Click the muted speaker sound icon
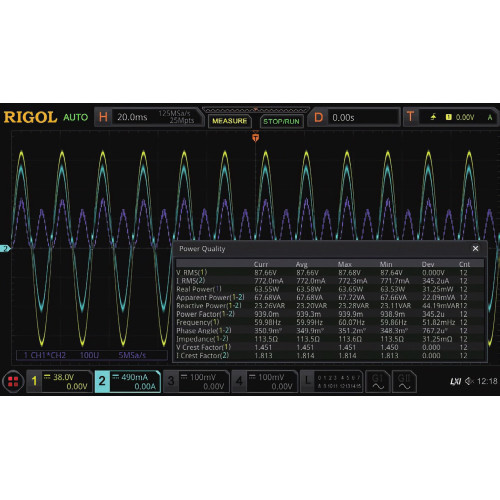 click(x=469, y=381)
